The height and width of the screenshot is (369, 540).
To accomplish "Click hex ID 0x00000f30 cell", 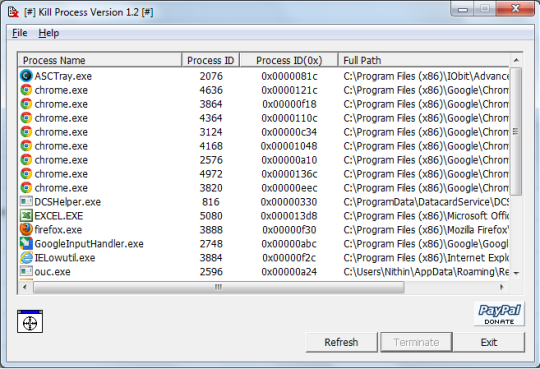I will pos(289,230).
